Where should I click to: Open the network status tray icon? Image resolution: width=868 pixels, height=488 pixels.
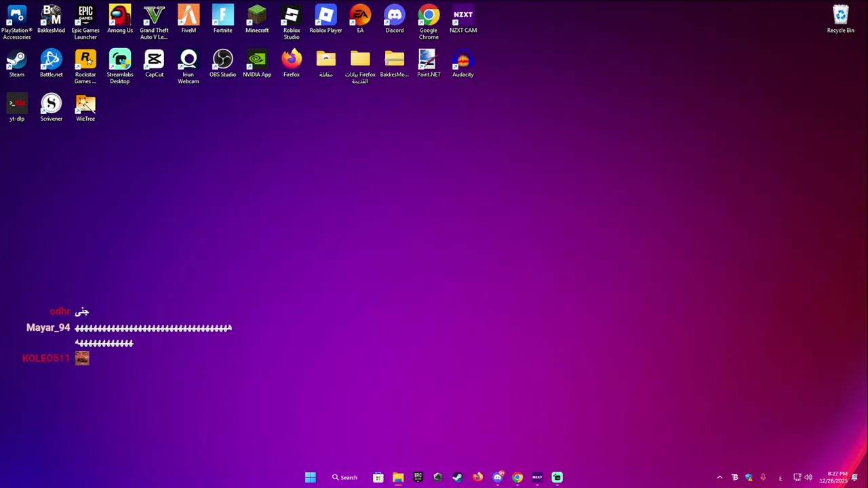[x=797, y=477]
